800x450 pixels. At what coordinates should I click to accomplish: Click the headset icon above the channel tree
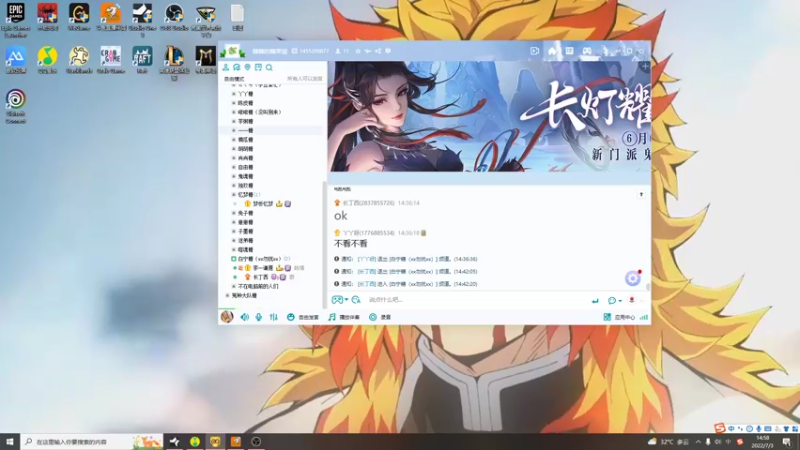(x=237, y=67)
